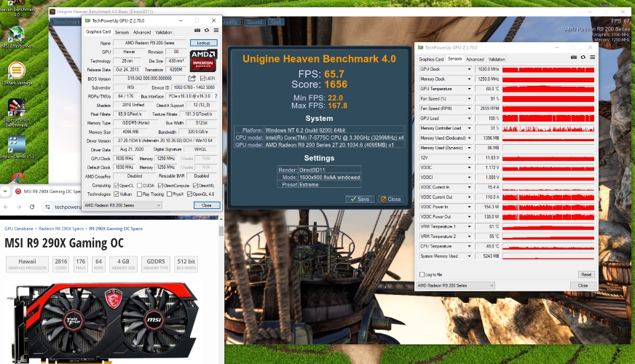Open the hamburger menu in GPU-Z Sensors window
This screenshot has width=635, height=364.
point(592,58)
